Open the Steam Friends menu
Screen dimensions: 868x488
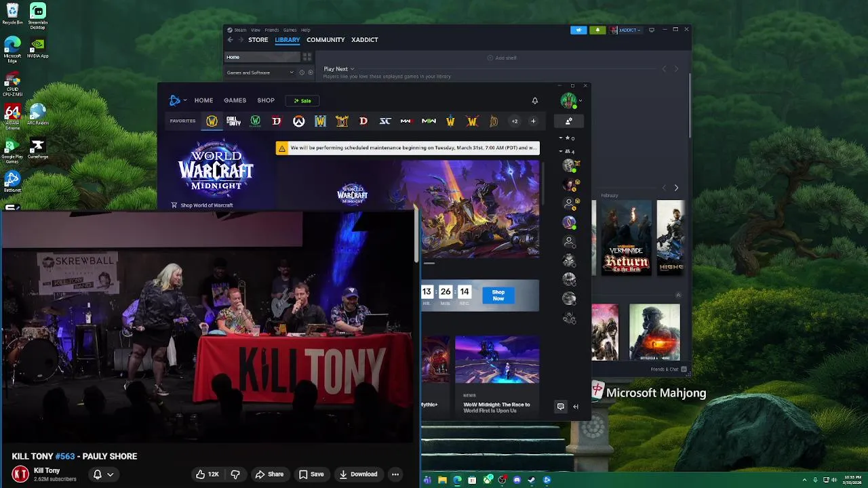271,30
